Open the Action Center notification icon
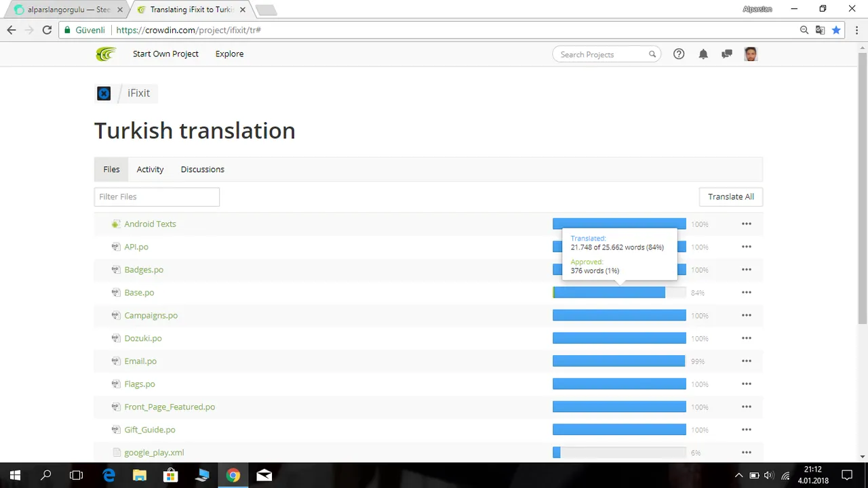 tap(847, 475)
